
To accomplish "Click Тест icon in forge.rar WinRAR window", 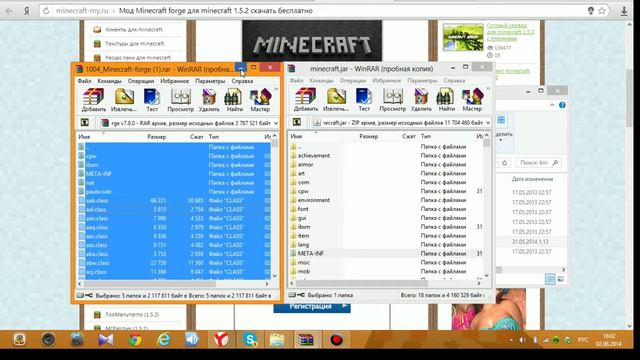I will (152, 100).
